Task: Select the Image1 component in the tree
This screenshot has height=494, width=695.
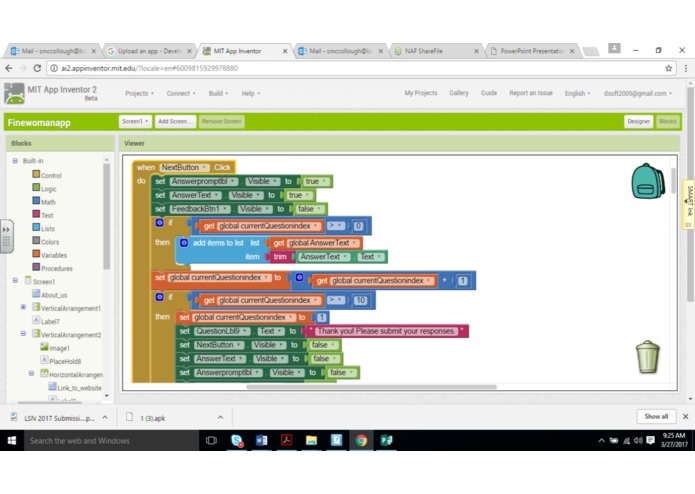Action: click(x=55, y=348)
